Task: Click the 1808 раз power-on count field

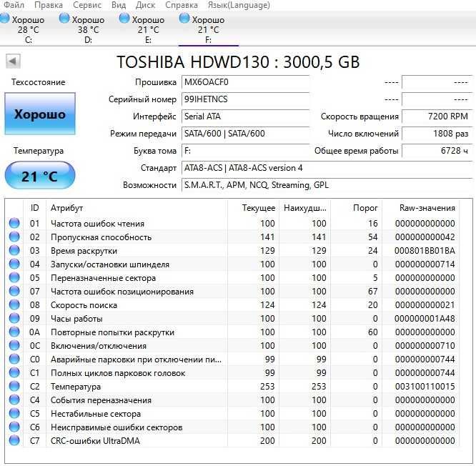Action: 437,134
